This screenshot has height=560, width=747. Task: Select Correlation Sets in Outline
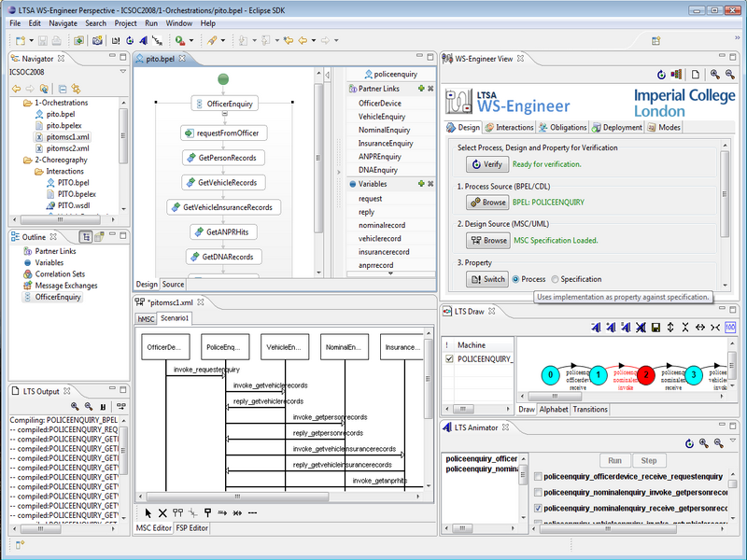click(60, 273)
